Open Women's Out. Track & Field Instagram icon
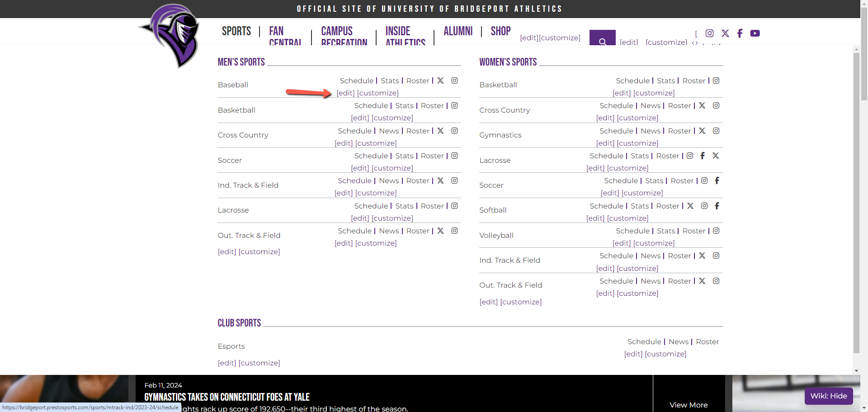This screenshot has width=868, height=412. click(x=716, y=281)
